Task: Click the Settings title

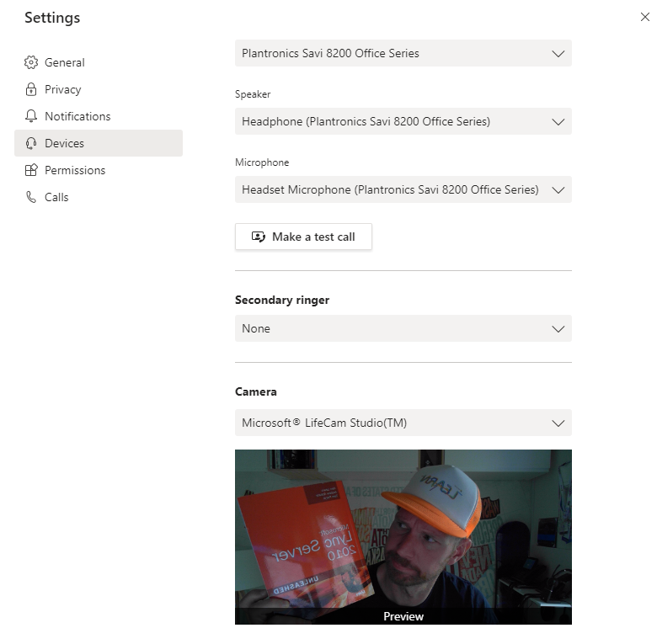Action: (52, 18)
